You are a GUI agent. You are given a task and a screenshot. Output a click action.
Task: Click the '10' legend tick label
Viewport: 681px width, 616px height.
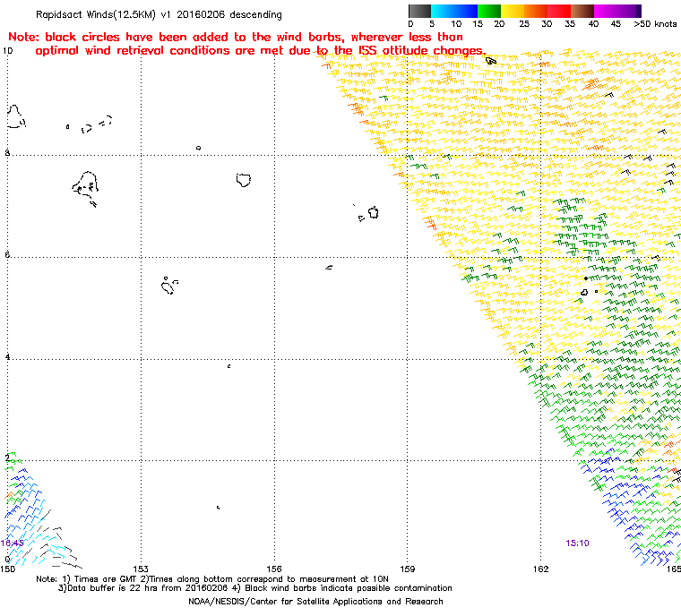[456, 24]
